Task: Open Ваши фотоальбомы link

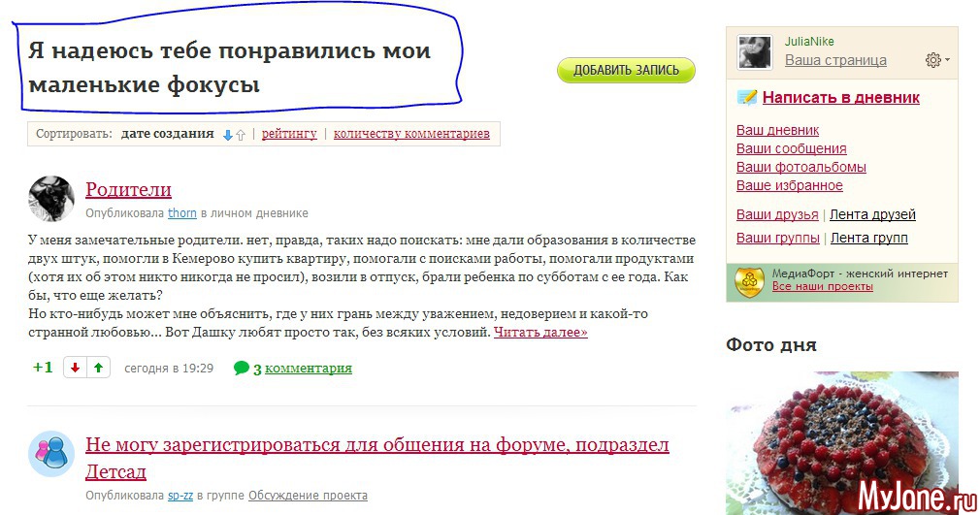Action: [x=800, y=167]
